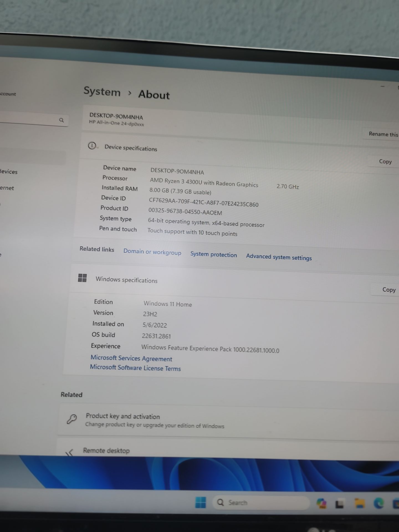Click the Remote desktop icon
399x532 pixels.
coord(70,452)
